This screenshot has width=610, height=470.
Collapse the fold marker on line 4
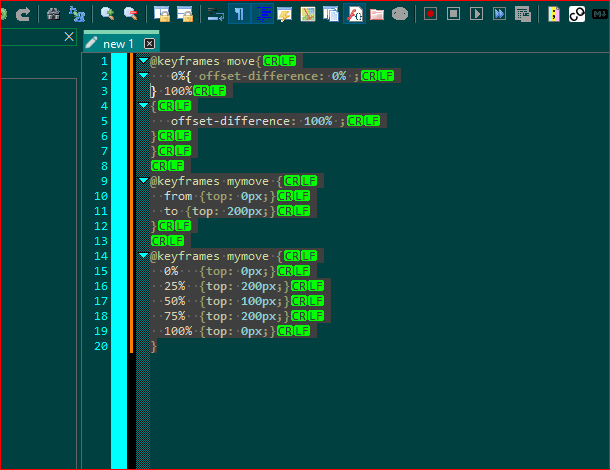point(143,105)
